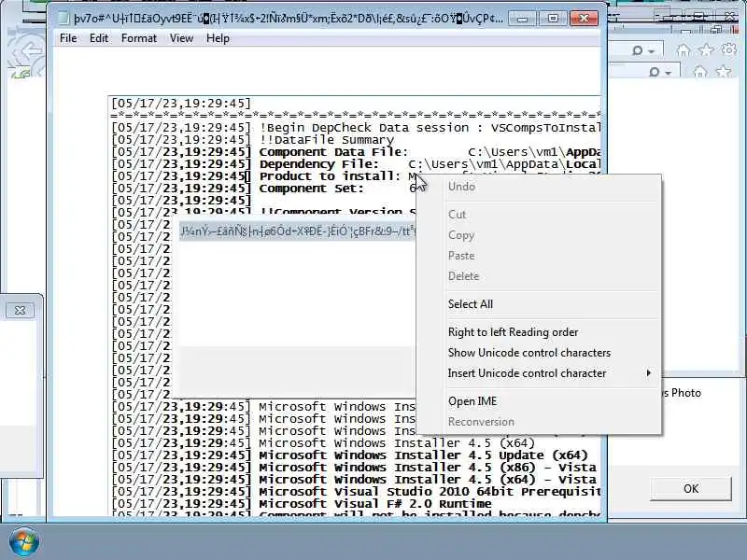Choose Open IME in context menu

pos(539,401)
